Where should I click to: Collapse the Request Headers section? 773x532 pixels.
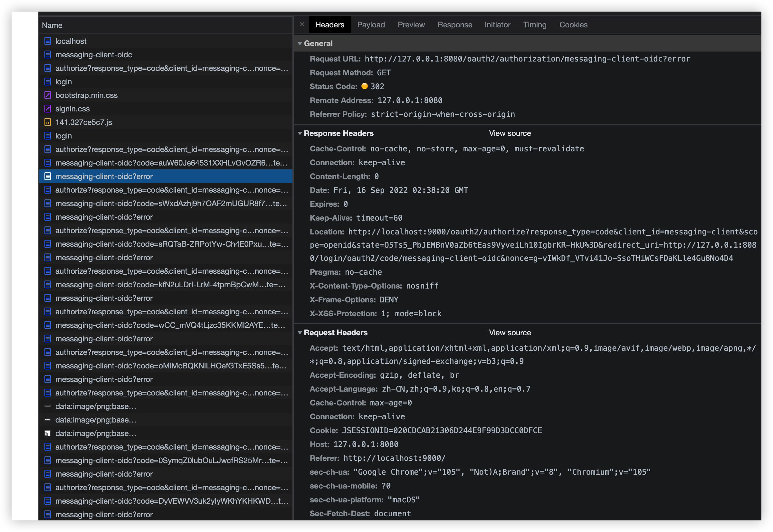pyautogui.click(x=300, y=332)
